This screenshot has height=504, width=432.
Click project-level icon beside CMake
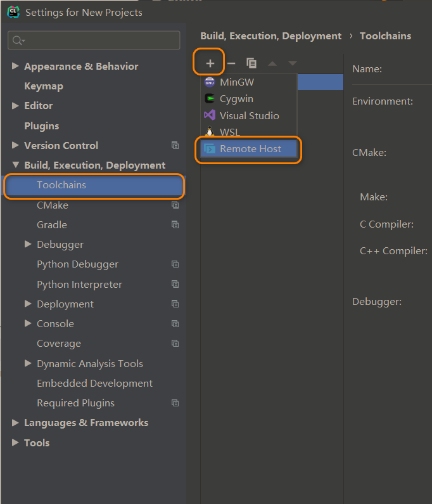175,205
